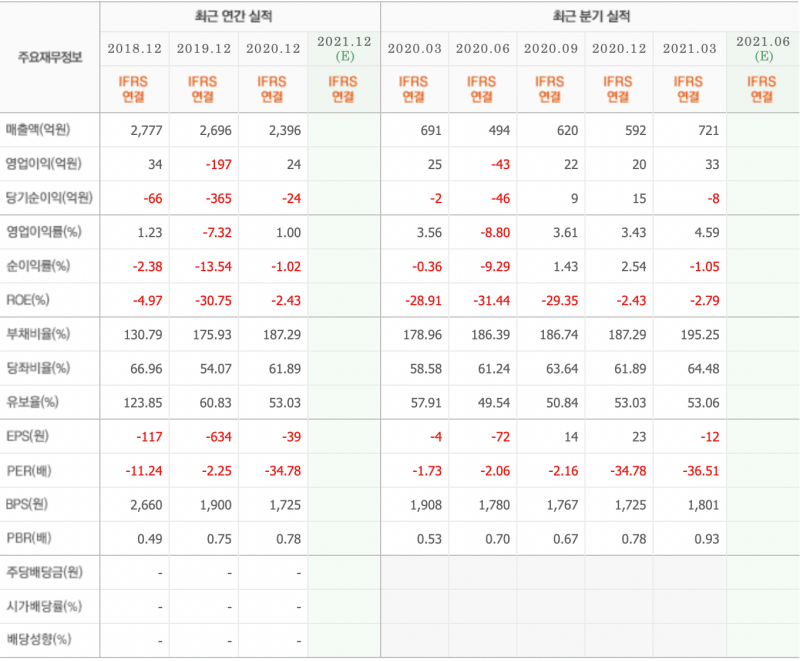
Task: Click operating margin value 4.59
Action: point(707,233)
